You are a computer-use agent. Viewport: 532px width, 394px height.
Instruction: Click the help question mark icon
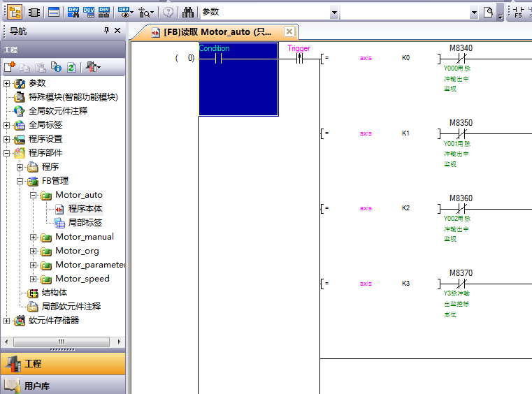pyautogui.click(x=168, y=12)
